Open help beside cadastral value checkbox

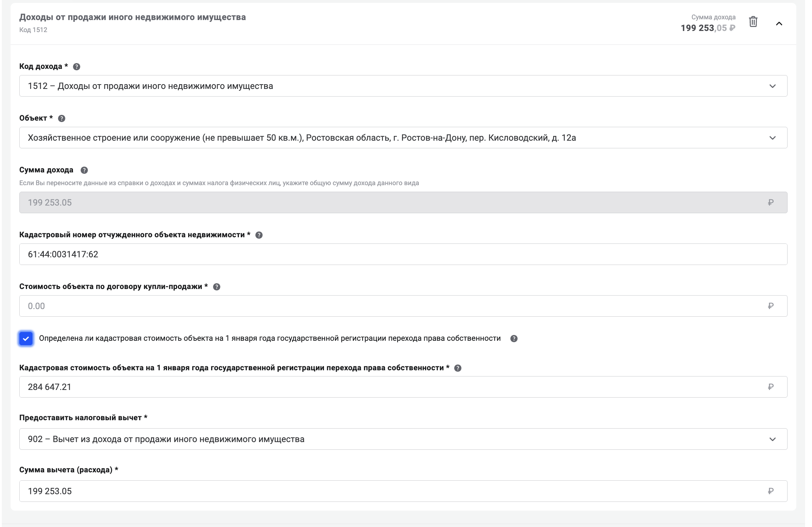(x=514, y=339)
